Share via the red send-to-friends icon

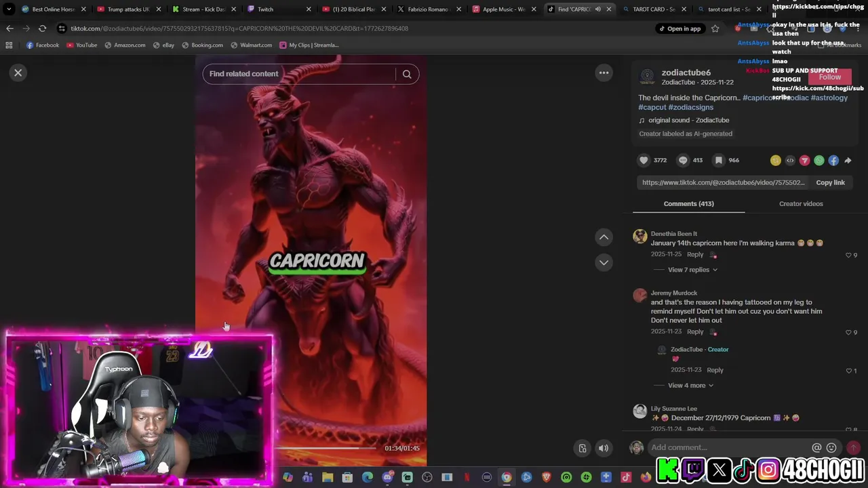click(x=804, y=161)
